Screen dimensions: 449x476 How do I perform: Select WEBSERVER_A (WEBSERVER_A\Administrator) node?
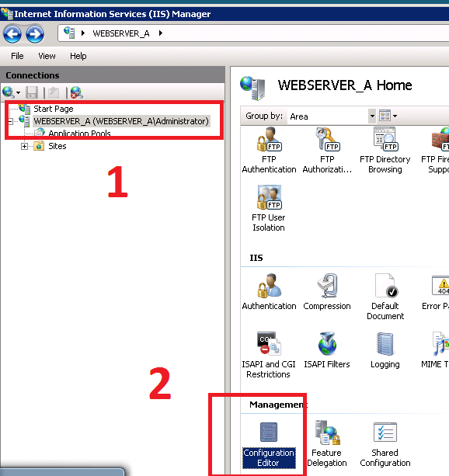121,121
